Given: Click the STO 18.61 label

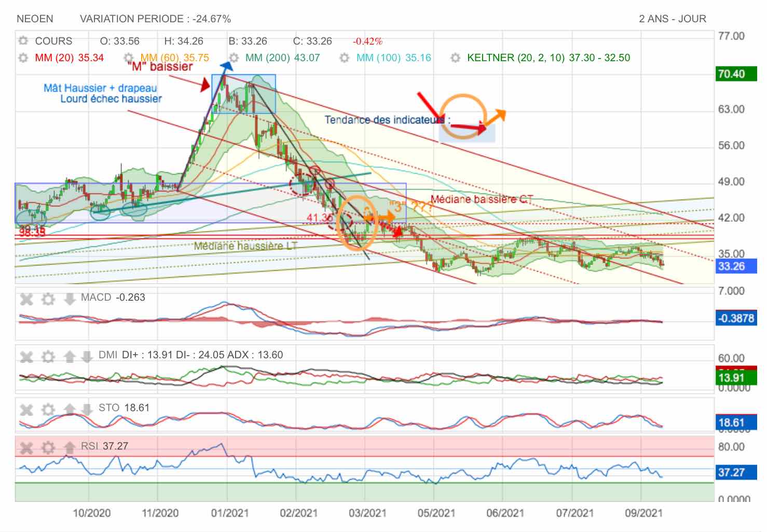Looking at the screenshot, I should tap(124, 408).
